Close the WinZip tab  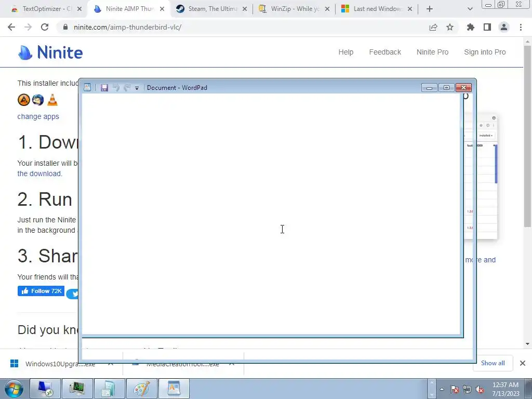(327, 9)
